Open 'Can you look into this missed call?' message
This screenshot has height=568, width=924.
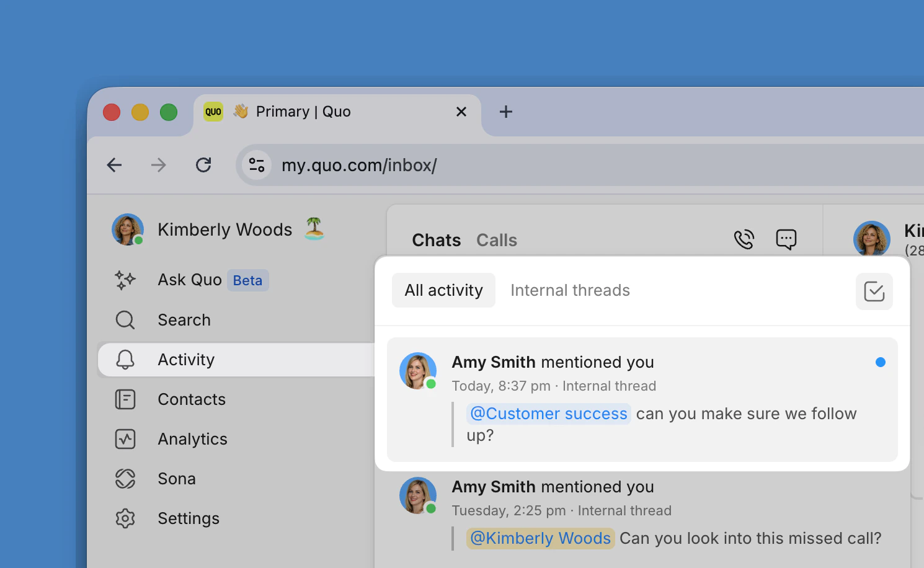point(751,538)
